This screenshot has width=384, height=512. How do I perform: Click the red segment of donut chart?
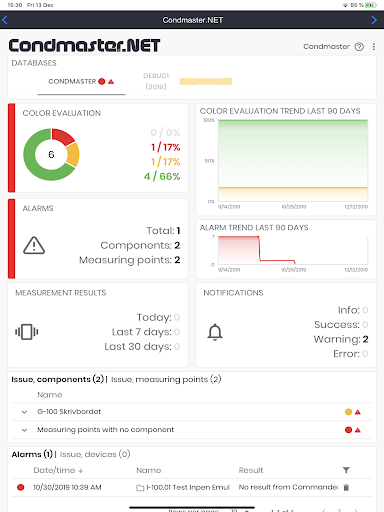[x=63, y=136]
